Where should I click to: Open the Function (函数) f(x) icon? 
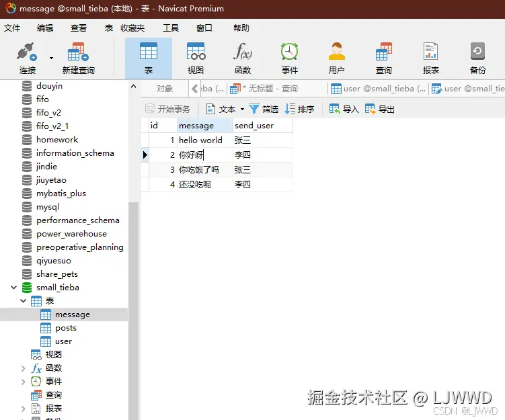click(x=243, y=51)
